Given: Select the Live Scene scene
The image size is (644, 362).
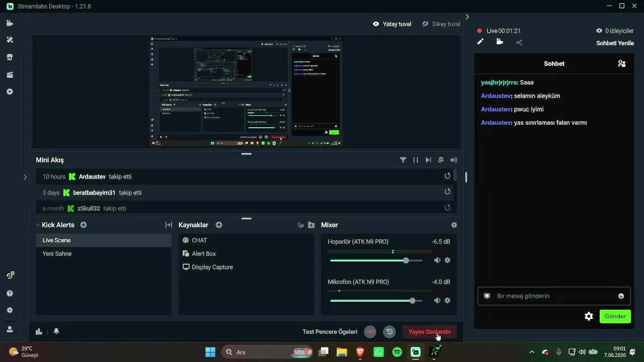Looking at the screenshot, I should [x=104, y=240].
